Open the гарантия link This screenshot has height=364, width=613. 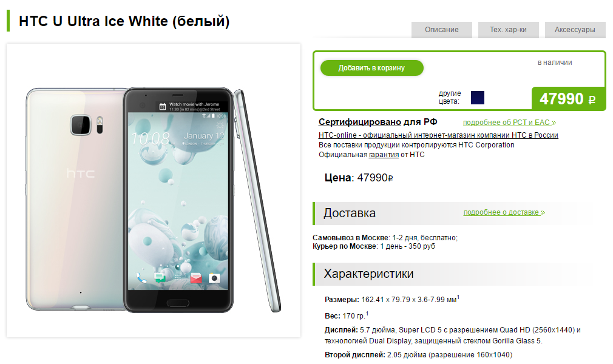tap(384, 155)
